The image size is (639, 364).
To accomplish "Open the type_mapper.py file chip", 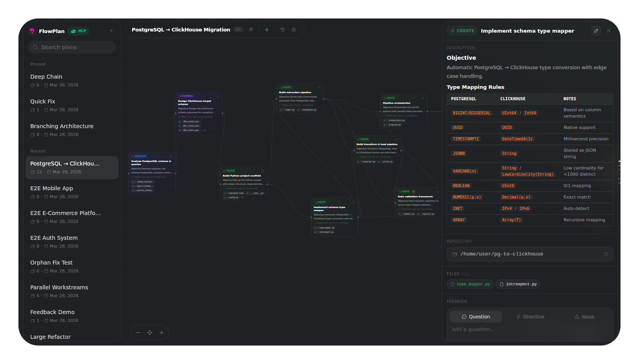I will 470,284.
